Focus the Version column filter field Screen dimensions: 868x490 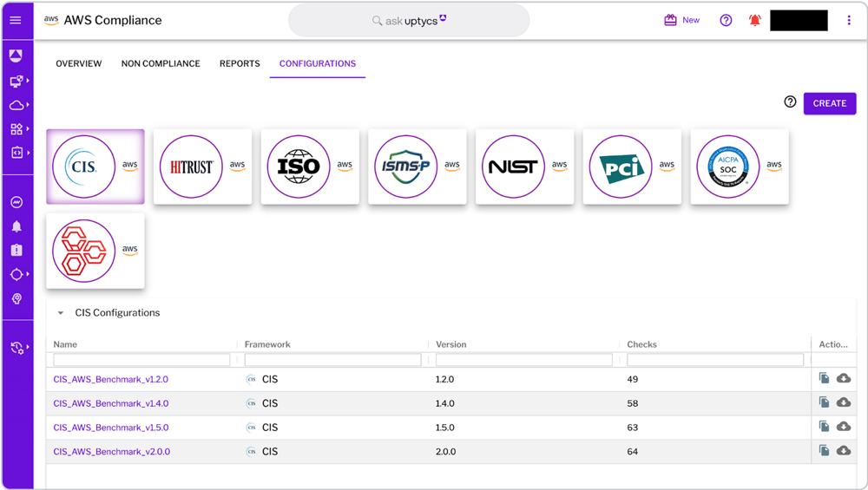[523, 360]
